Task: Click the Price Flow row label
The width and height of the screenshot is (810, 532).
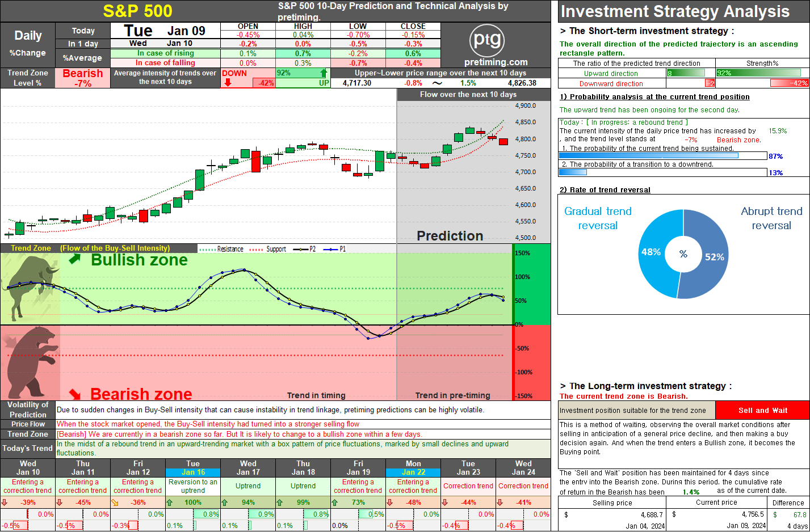Action: 28,424
